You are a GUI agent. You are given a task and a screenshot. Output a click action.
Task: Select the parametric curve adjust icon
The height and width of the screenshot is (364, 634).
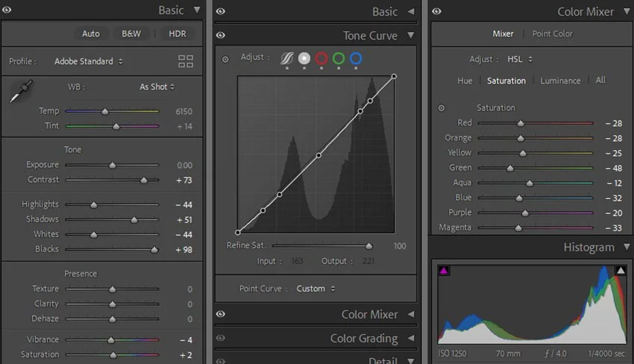click(x=287, y=58)
